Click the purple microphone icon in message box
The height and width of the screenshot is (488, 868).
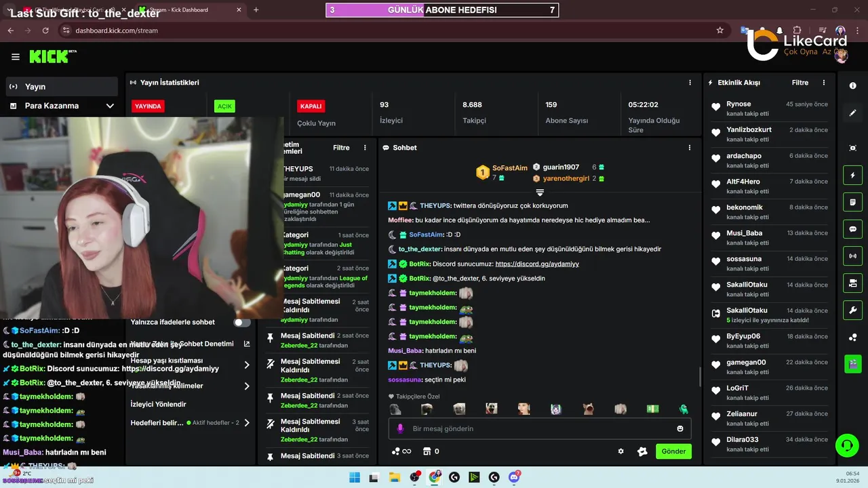(x=400, y=428)
